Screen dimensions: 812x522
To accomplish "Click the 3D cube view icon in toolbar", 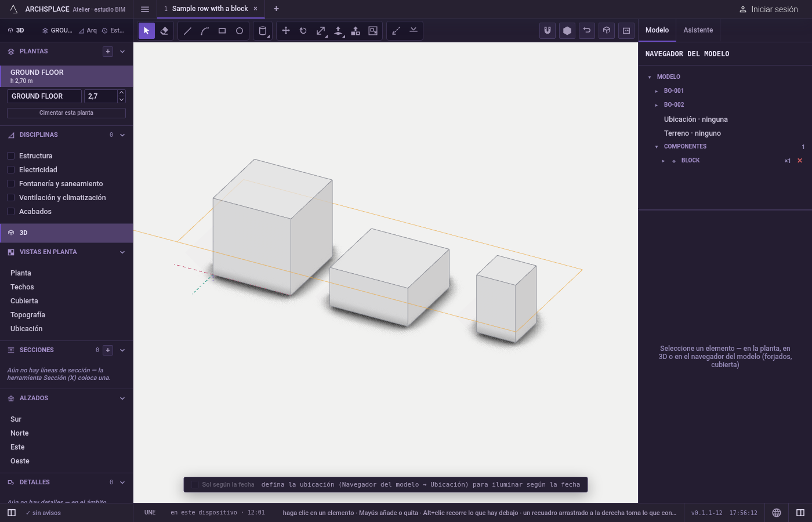I will coord(607,31).
